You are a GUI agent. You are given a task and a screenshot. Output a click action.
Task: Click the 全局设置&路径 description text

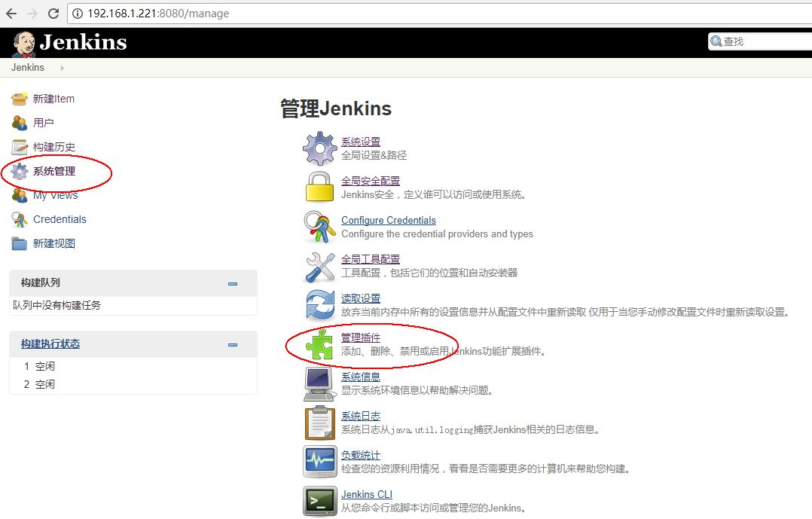[x=374, y=155]
